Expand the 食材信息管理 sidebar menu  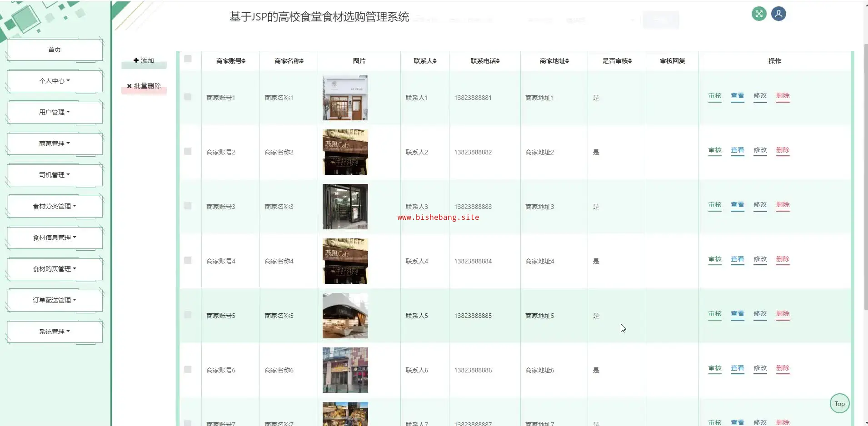[55, 238]
